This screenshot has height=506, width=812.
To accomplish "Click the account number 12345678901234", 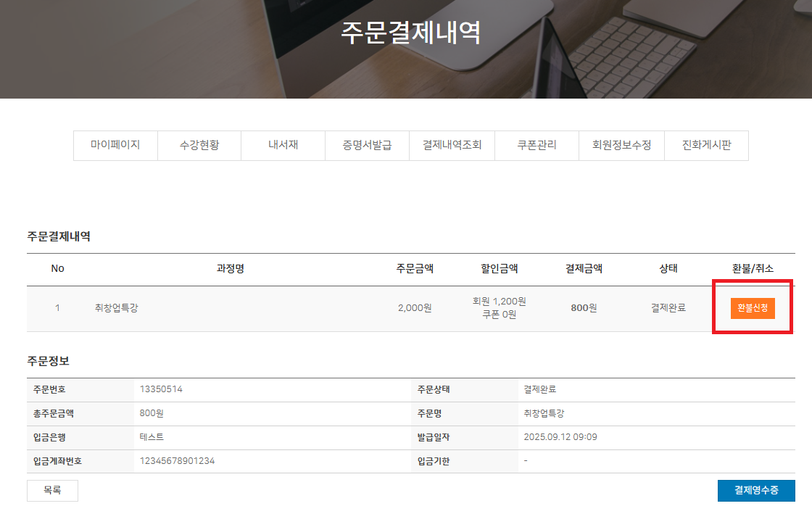I will click(x=177, y=461).
